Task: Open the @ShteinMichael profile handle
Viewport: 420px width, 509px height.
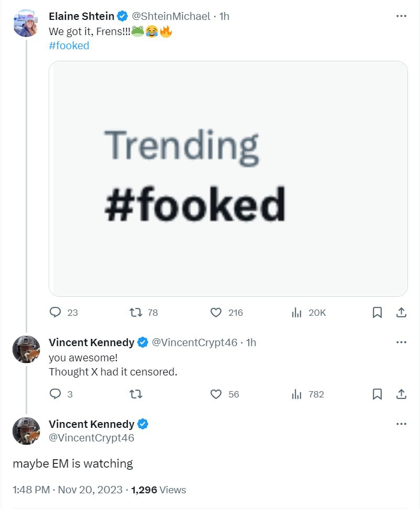Action: (171, 16)
